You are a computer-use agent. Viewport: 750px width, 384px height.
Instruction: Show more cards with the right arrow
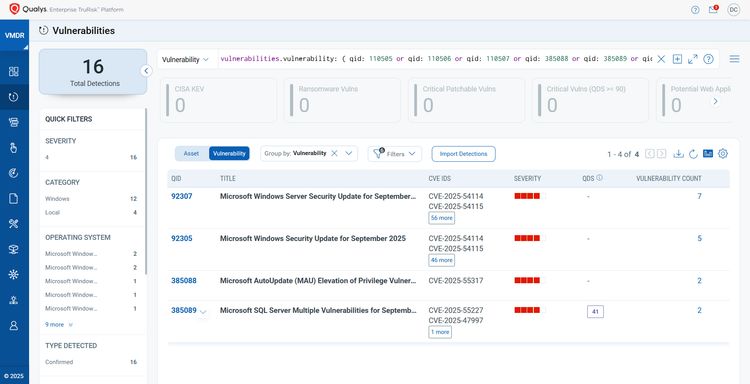click(716, 101)
